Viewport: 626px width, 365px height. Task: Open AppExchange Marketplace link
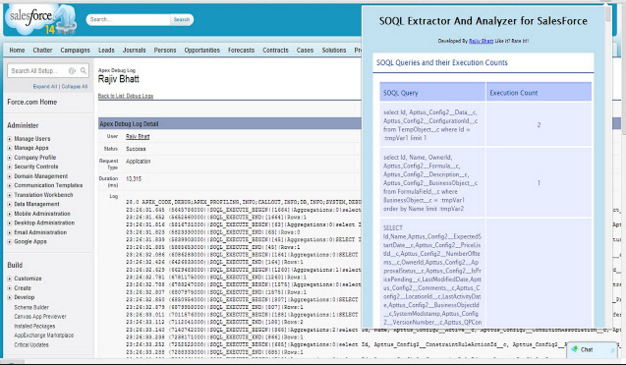tap(44, 335)
